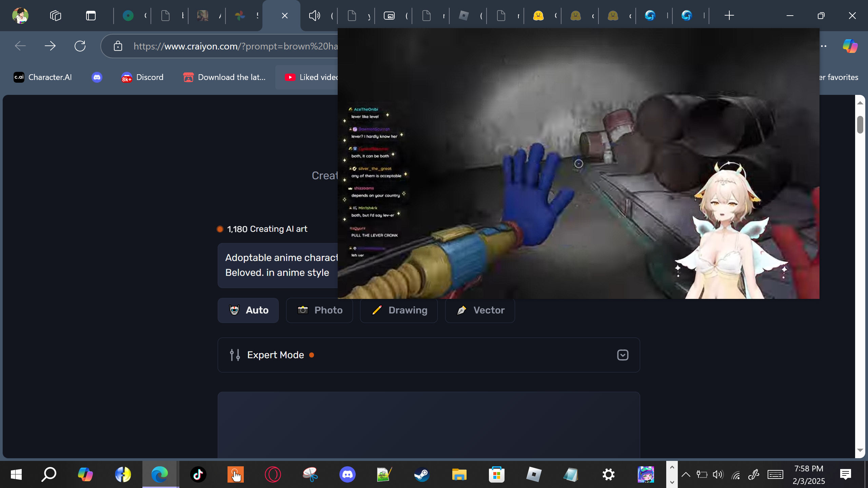Open the Windows Ink pen workspace
The width and height of the screenshot is (868, 488).
click(x=753, y=474)
